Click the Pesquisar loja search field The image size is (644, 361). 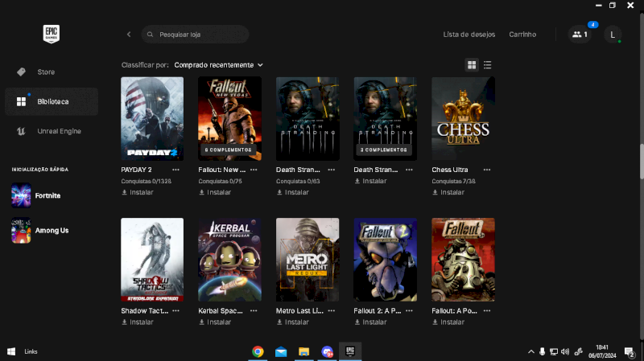pos(195,35)
